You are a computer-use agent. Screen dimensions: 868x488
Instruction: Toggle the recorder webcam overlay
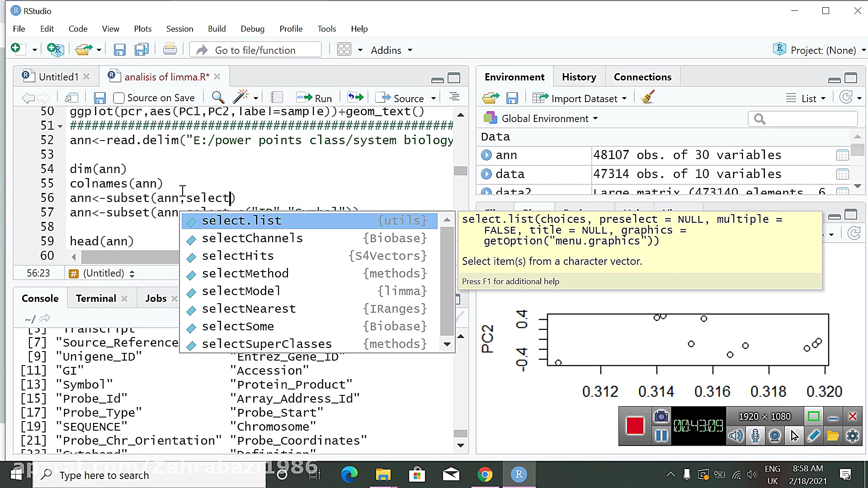[775, 436]
